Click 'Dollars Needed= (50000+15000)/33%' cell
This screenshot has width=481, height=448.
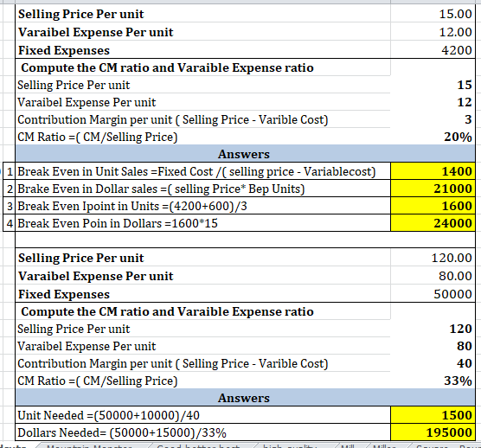pos(202,432)
